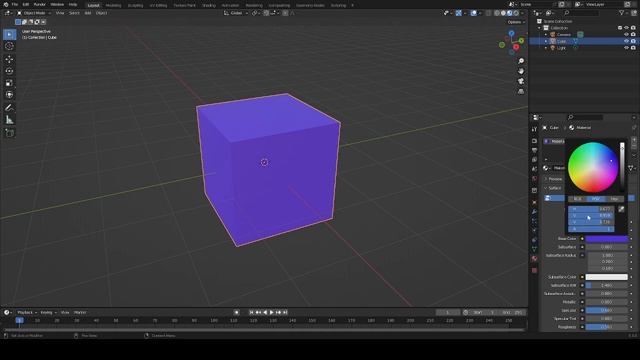Choose the Scale tool in left toolbar
This screenshot has width=640, height=360.
(x=9, y=83)
